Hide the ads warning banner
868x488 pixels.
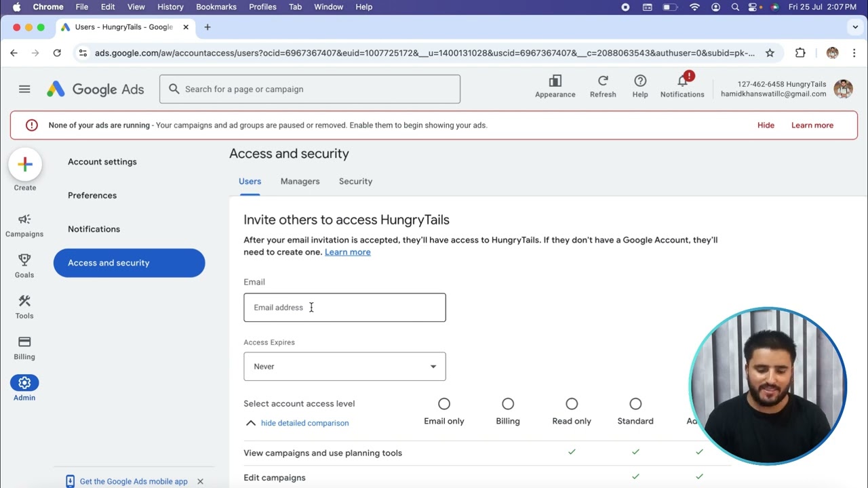pyautogui.click(x=766, y=125)
